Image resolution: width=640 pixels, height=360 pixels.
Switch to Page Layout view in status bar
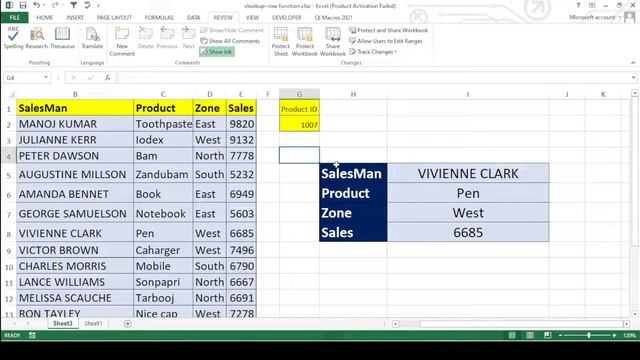point(530,335)
